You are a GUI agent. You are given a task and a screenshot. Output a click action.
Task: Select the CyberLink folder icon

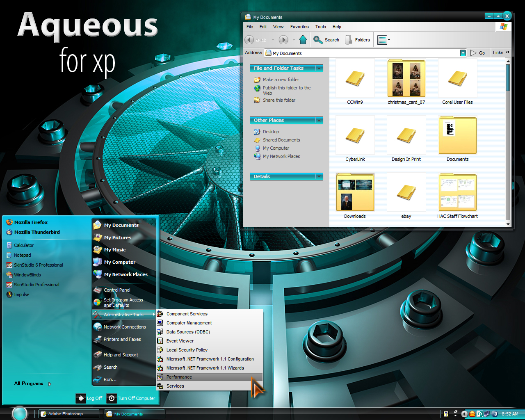pos(355,135)
